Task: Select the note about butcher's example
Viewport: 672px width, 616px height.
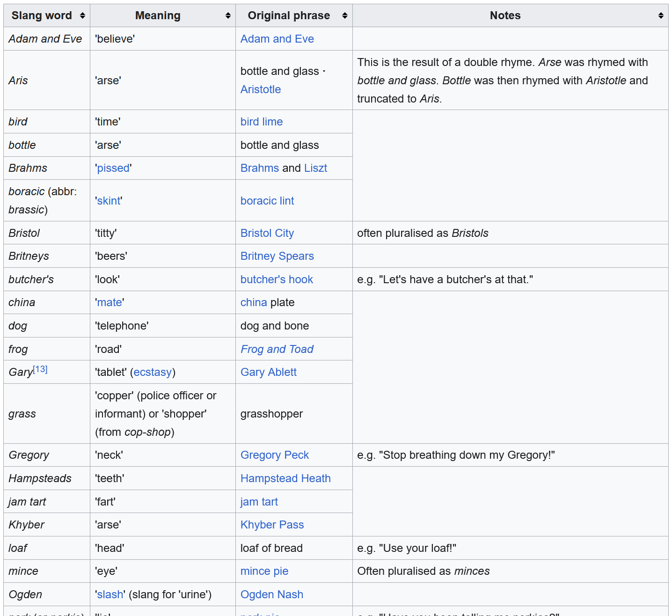Action: [445, 279]
